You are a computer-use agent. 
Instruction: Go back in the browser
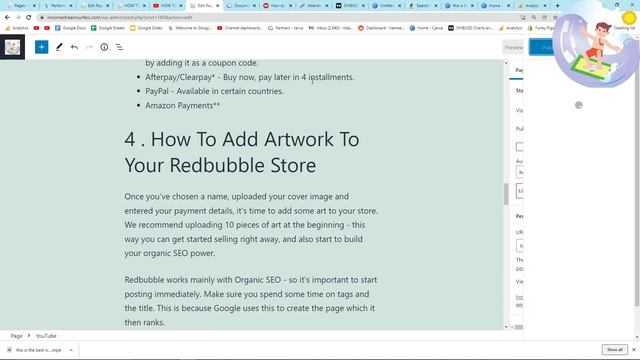pyautogui.click(x=7, y=17)
